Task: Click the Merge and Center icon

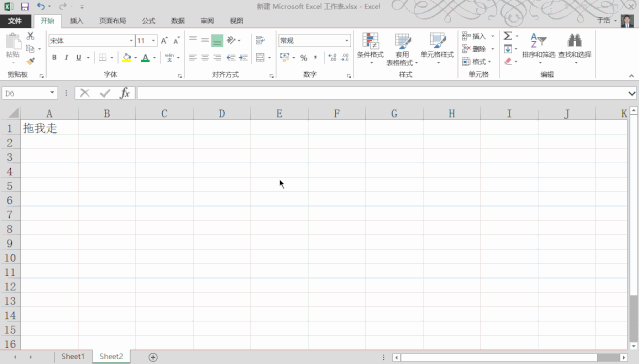Action: [260, 57]
